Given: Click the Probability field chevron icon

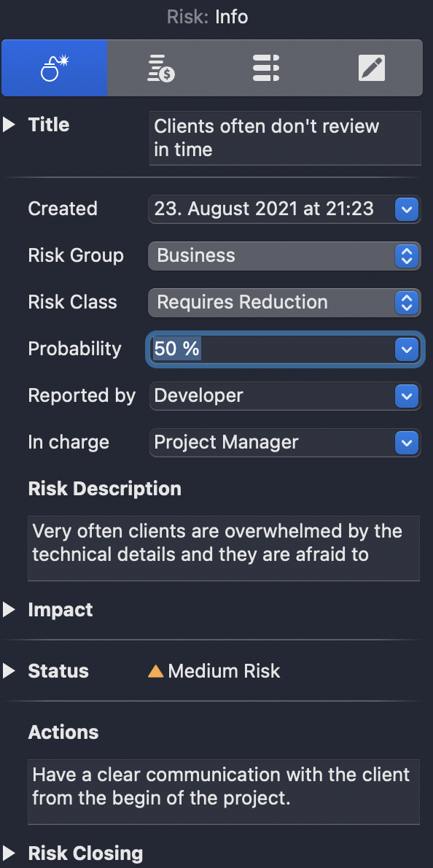Looking at the screenshot, I should [406, 349].
